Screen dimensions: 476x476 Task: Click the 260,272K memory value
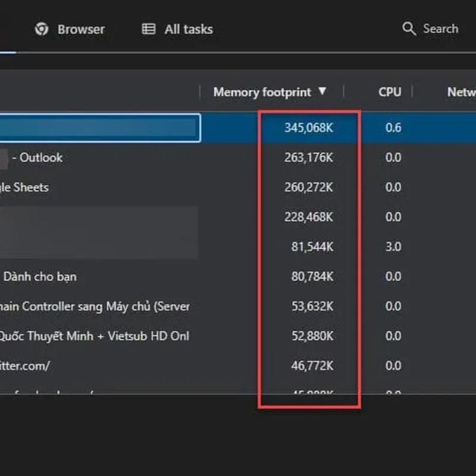click(309, 187)
